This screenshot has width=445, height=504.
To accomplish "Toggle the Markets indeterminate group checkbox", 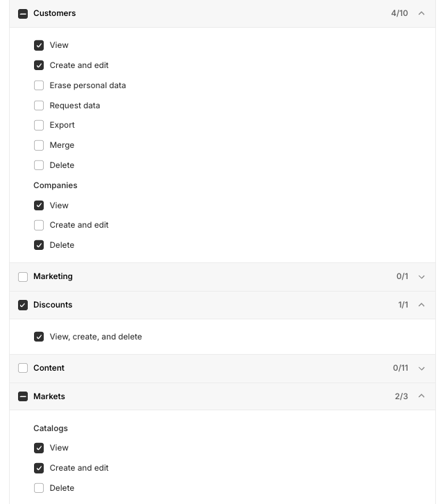I will 23,396.
